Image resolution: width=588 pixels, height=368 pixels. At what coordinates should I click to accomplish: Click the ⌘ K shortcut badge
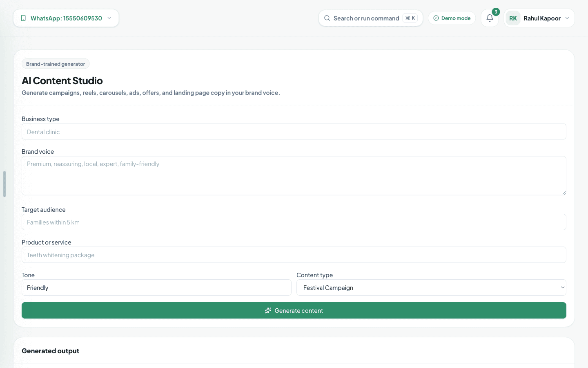point(410,18)
